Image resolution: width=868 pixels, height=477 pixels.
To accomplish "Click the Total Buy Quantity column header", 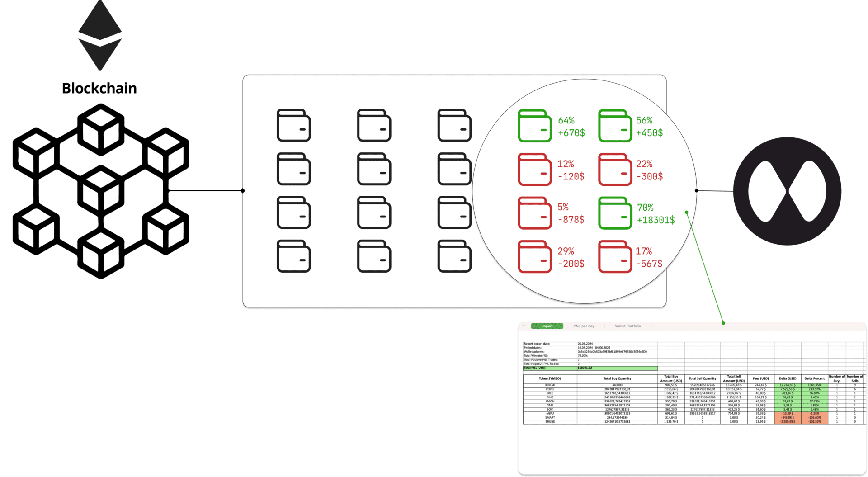I will [617, 379].
